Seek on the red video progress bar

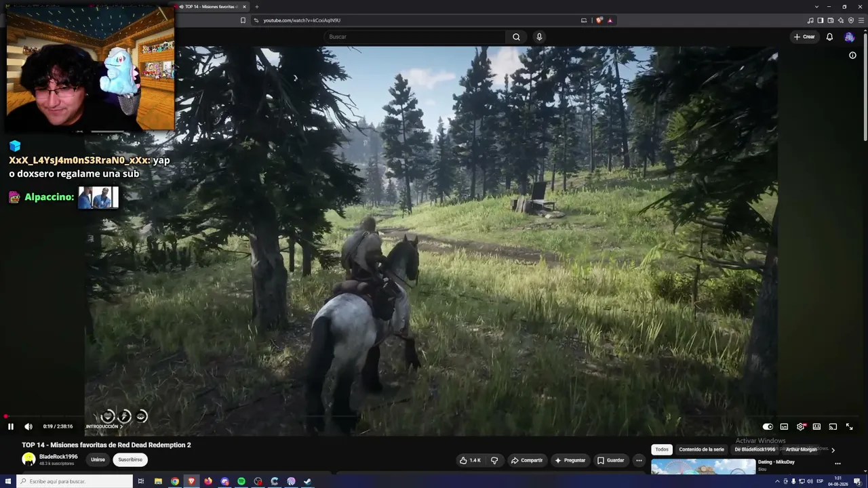[x=431, y=417]
